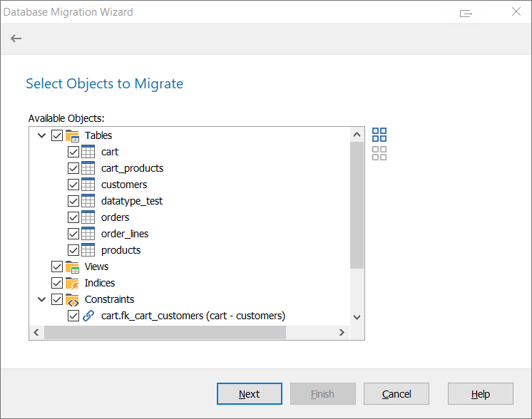
Task: Disable the Views checkbox
Action: click(57, 267)
